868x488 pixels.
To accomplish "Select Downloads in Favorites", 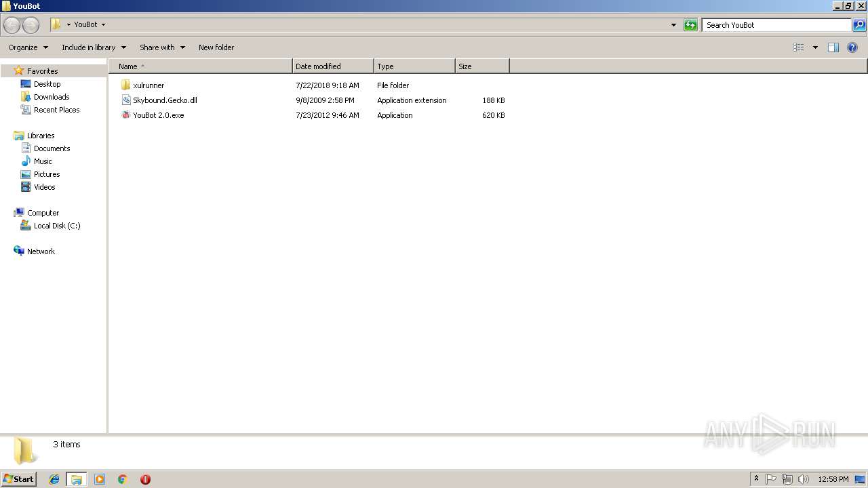I will coord(52,97).
